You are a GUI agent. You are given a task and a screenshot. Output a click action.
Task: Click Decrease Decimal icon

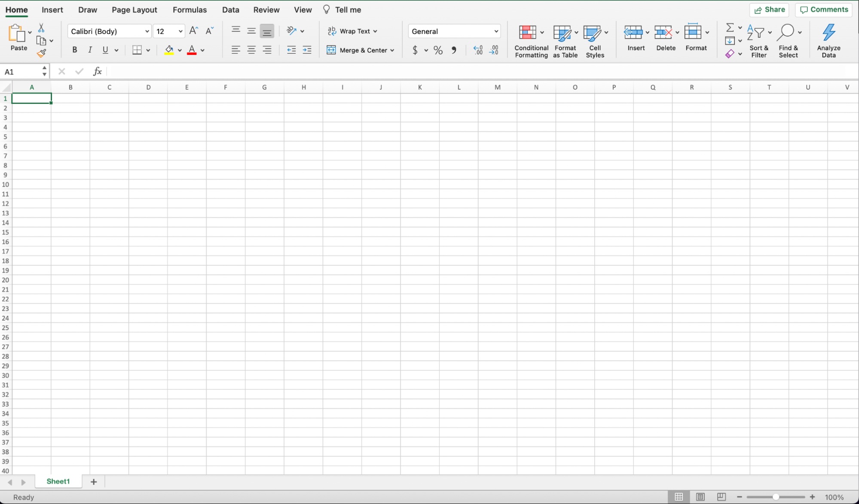(x=494, y=50)
